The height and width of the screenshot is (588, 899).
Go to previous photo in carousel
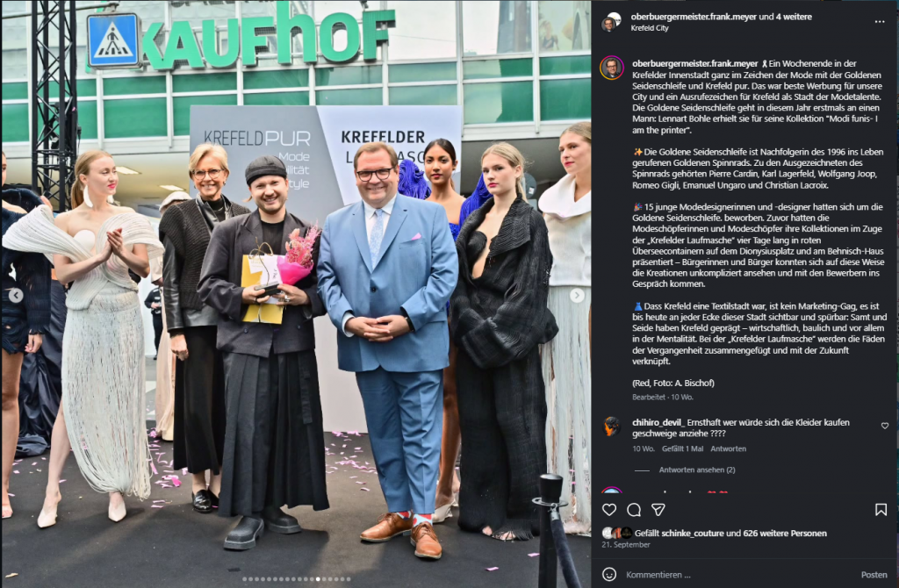[16, 295]
